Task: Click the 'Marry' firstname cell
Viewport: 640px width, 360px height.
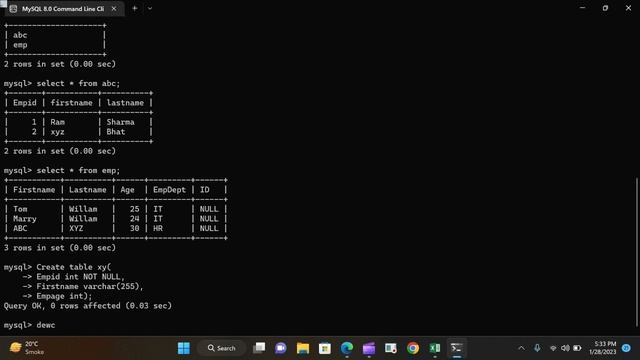Action: click(24, 219)
